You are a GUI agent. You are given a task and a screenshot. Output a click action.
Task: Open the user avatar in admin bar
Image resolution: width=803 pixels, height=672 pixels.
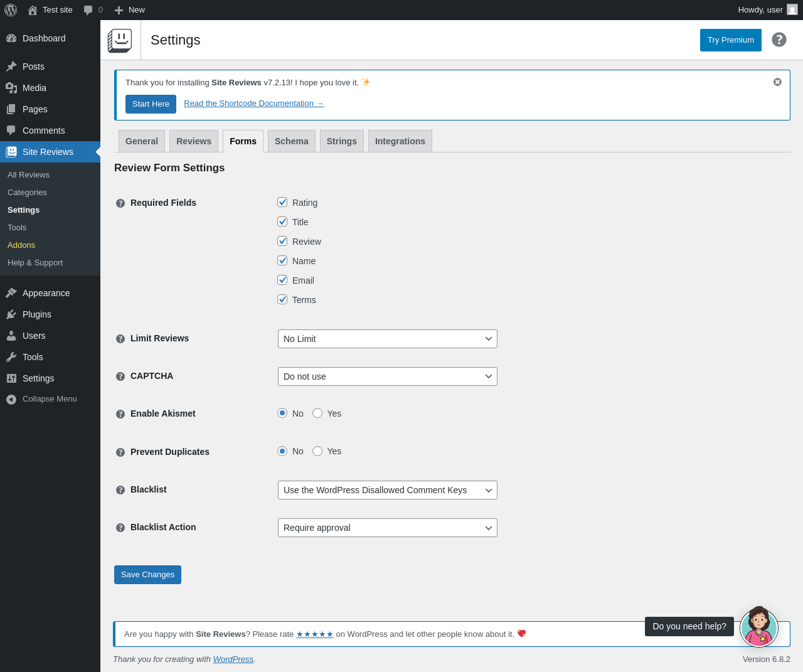pos(792,10)
